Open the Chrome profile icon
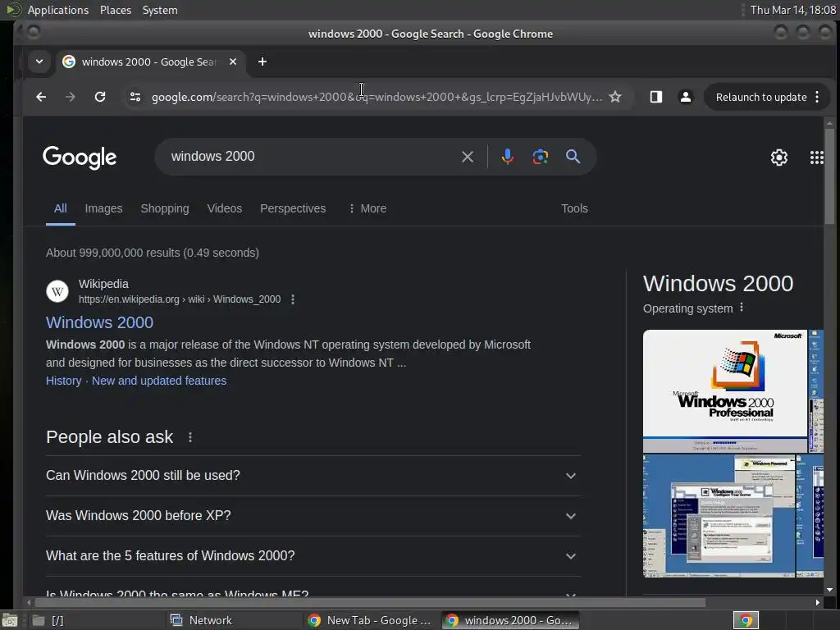 tap(685, 97)
